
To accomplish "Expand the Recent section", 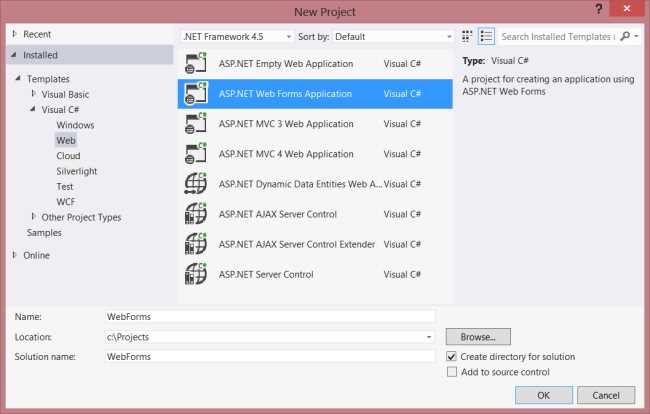I will (15, 34).
